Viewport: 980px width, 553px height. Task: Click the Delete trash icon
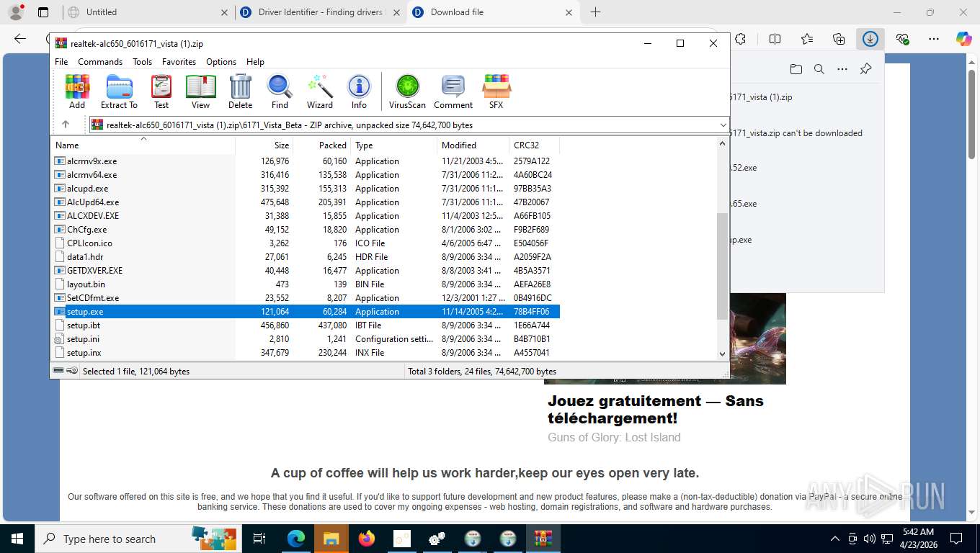[x=240, y=91]
